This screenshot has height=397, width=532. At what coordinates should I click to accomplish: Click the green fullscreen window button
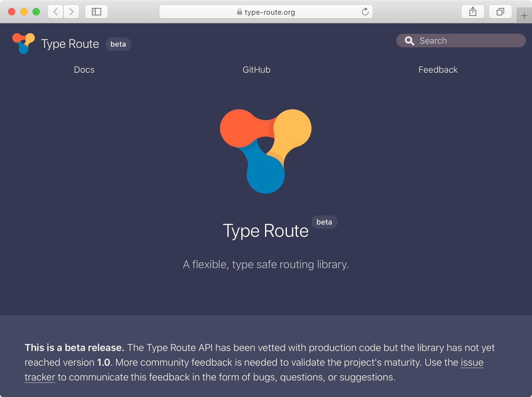tap(36, 12)
